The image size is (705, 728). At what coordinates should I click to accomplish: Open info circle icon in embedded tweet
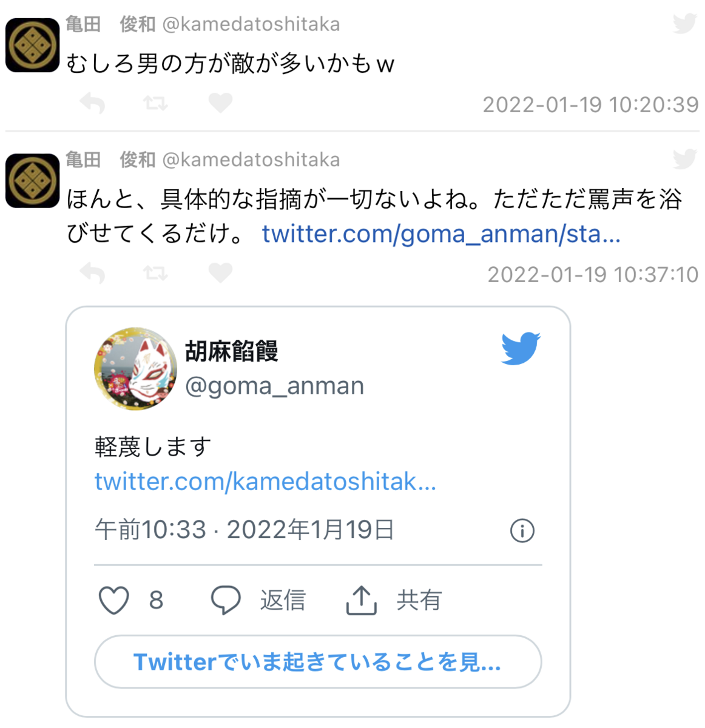[x=522, y=531]
